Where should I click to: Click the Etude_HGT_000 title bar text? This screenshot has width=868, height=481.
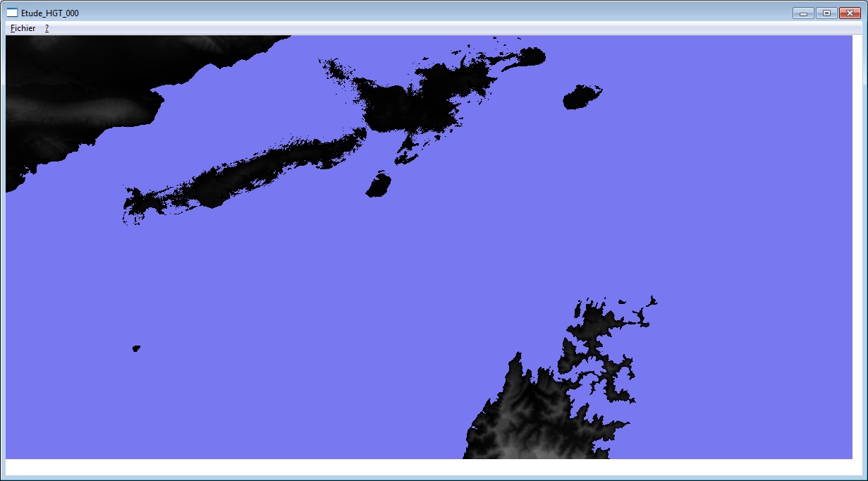(x=50, y=13)
